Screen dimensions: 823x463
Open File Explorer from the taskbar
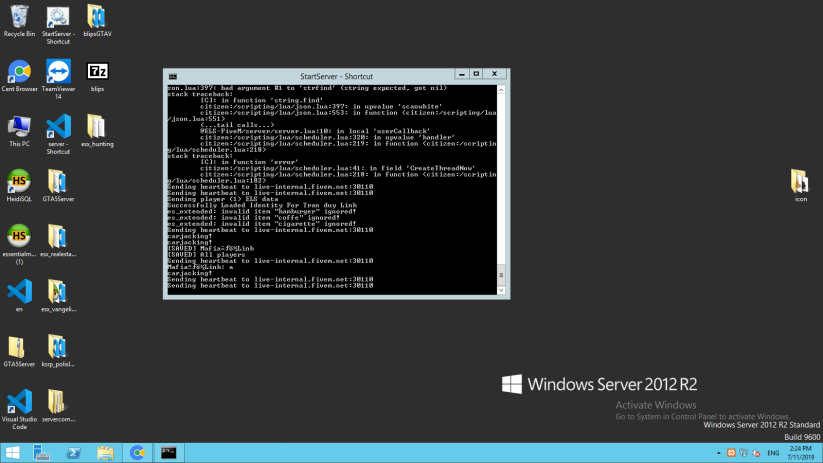click(x=105, y=453)
